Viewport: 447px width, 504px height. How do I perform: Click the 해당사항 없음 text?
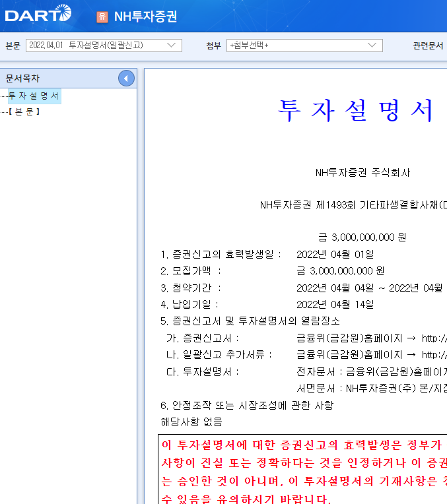[191, 422]
